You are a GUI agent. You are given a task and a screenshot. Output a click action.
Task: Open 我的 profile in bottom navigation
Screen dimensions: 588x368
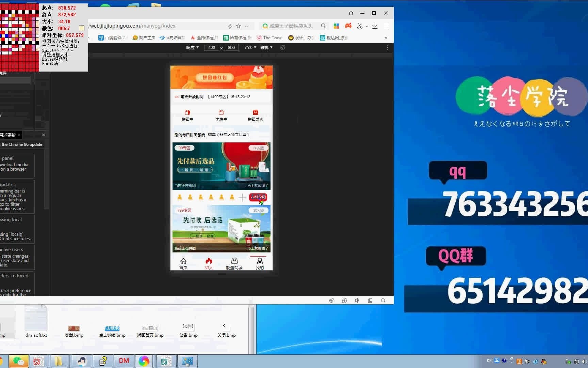click(260, 263)
